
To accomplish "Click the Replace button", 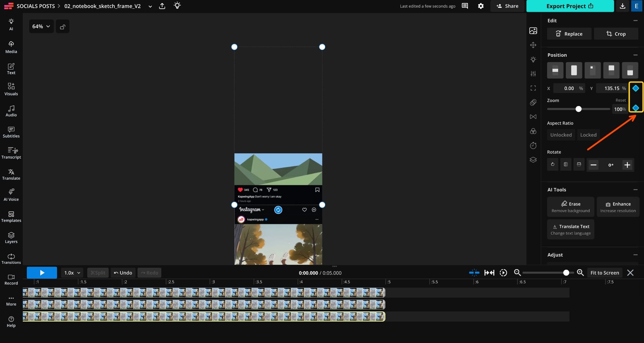I will coord(569,34).
